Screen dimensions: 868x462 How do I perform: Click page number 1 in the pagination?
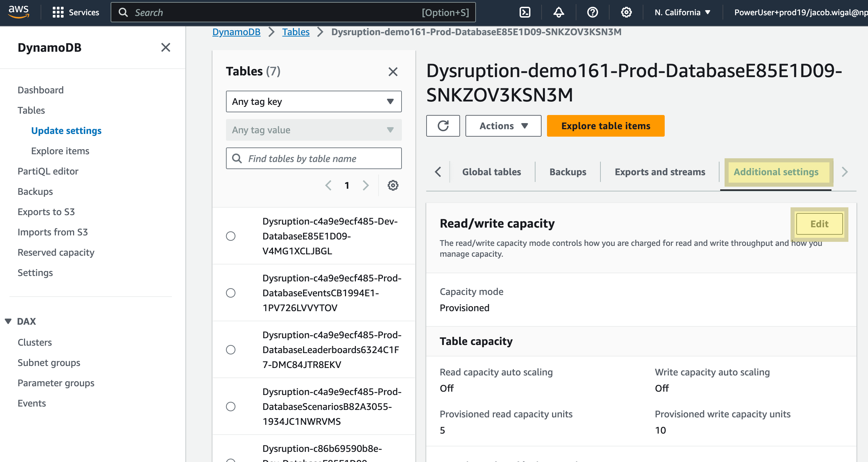(347, 185)
